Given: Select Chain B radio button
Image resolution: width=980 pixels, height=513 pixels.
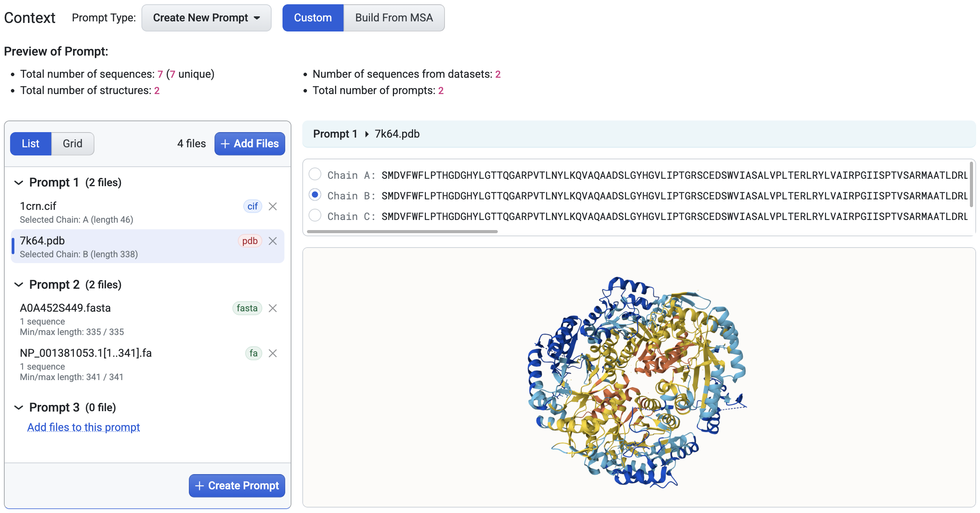Looking at the screenshot, I should tap(315, 195).
